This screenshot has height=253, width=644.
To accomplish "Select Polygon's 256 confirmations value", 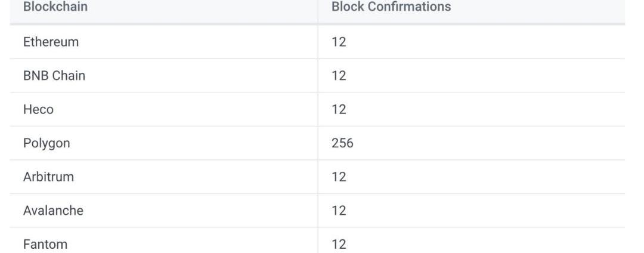I will pos(342,143).
